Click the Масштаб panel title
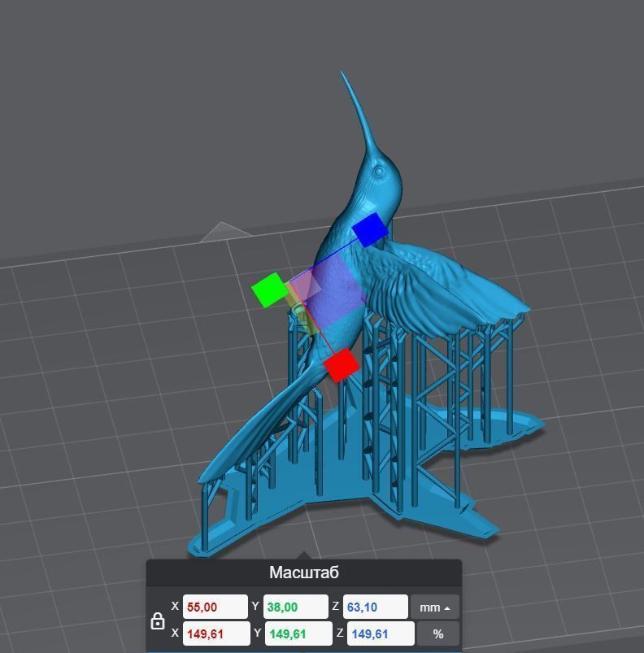The width and height of the screenshot is (644, 653). 304,572
